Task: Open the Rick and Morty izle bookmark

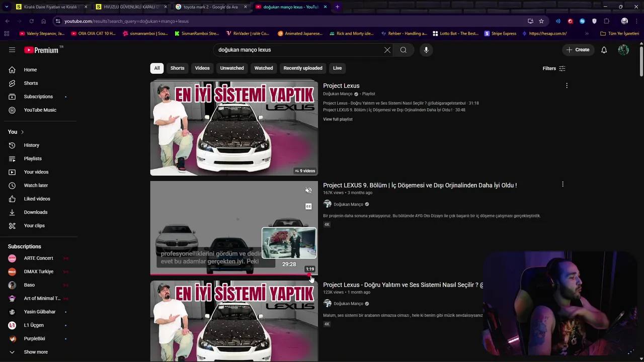Action: click(351, 34)
